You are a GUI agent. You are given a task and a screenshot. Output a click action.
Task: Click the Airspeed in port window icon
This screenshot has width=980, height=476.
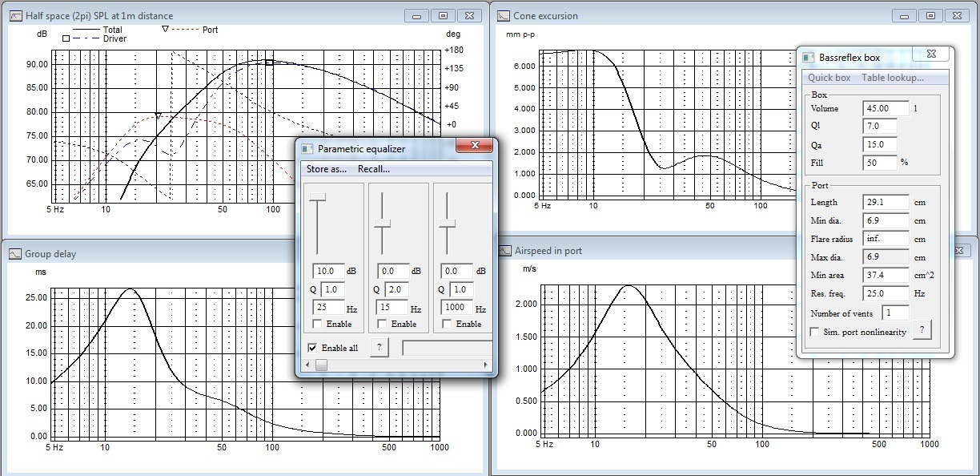point(505,251)
